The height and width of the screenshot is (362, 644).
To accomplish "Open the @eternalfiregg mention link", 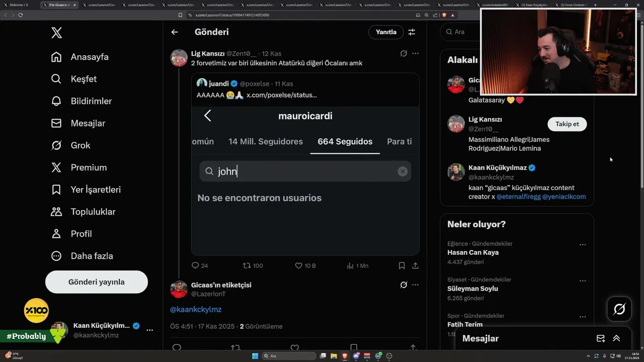I will click(518, 197).
